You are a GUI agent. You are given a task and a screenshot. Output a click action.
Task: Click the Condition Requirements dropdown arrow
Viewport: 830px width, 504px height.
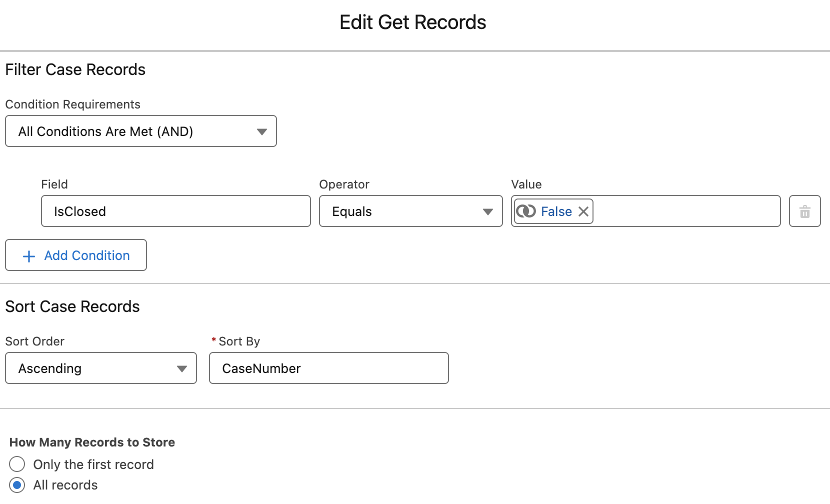coord(262,131)
